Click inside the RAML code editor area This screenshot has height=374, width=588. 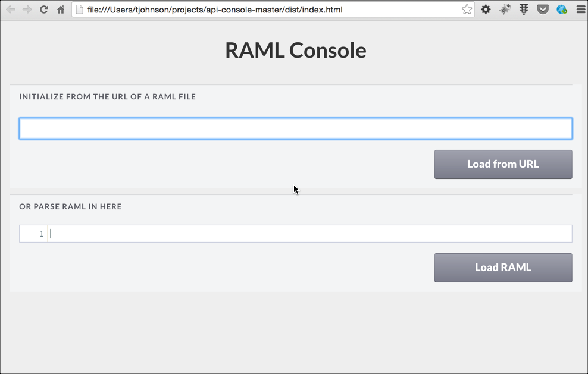309,234
